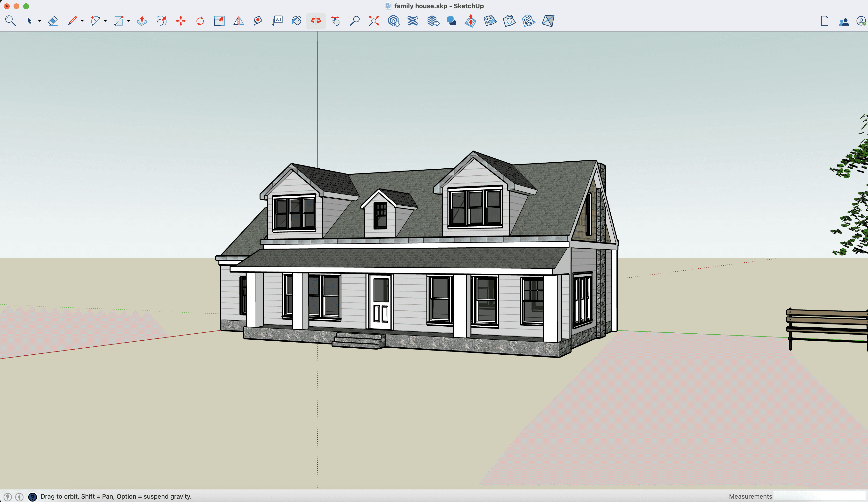Open the signed-in user account icon
The height and width of the screenshot is (502, 868).
point(861,21)
